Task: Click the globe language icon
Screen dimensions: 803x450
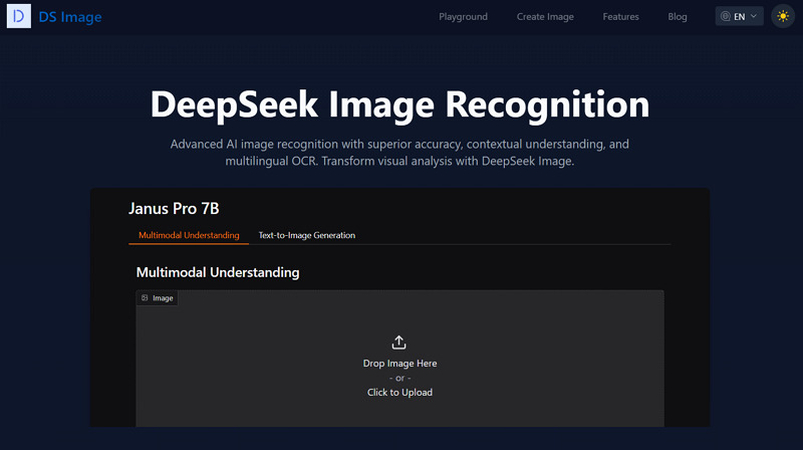Action: click(725, 16)
